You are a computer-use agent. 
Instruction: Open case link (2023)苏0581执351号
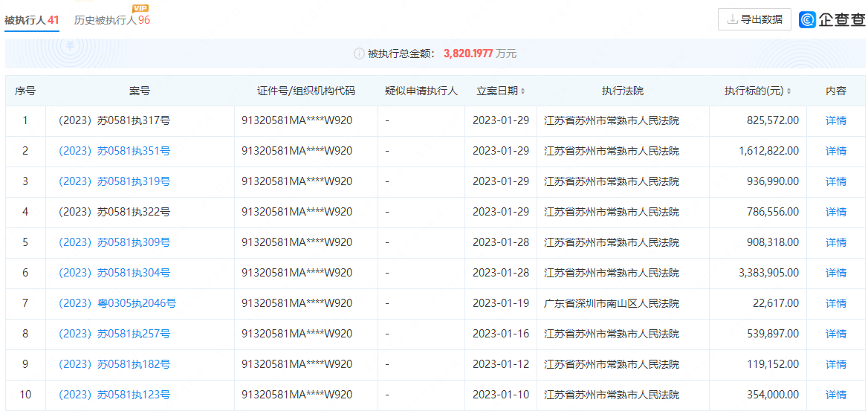tap(114, 151)
